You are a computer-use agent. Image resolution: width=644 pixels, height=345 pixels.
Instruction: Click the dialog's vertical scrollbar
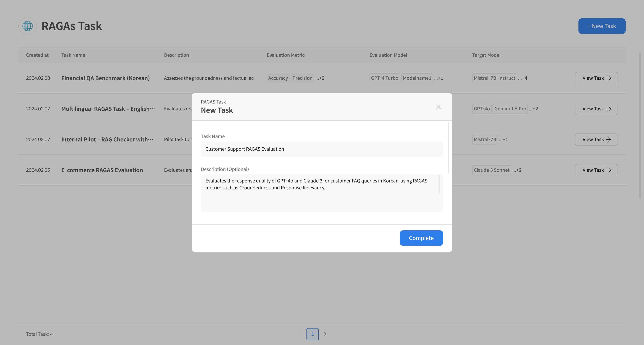click(448, 148)
